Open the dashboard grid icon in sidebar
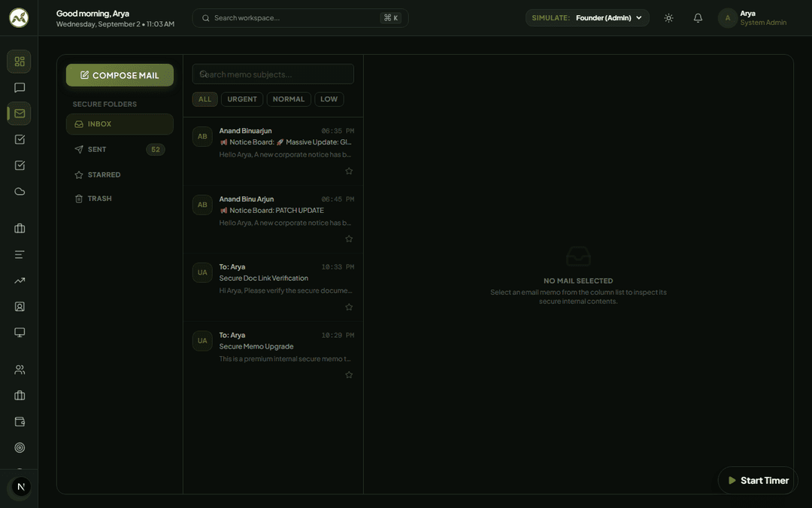Image resolution: width=812 pixels, height=508 pixels. [19, 62]
